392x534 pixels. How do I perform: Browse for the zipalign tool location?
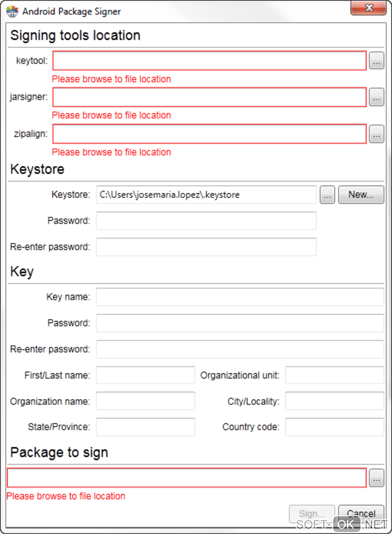pyautogui.click(x=376, y=134)
